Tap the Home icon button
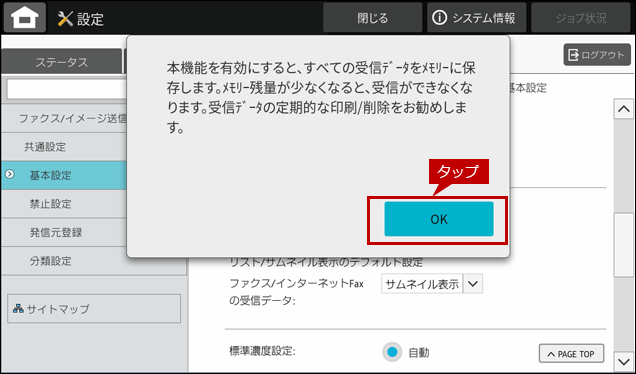The height and width of the screenshot is (374, 636). [25, 17]
